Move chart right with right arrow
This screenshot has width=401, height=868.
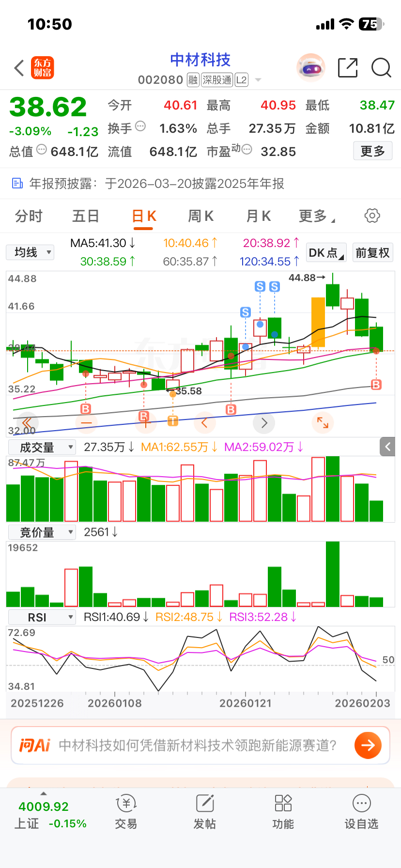tap(264, 423)
